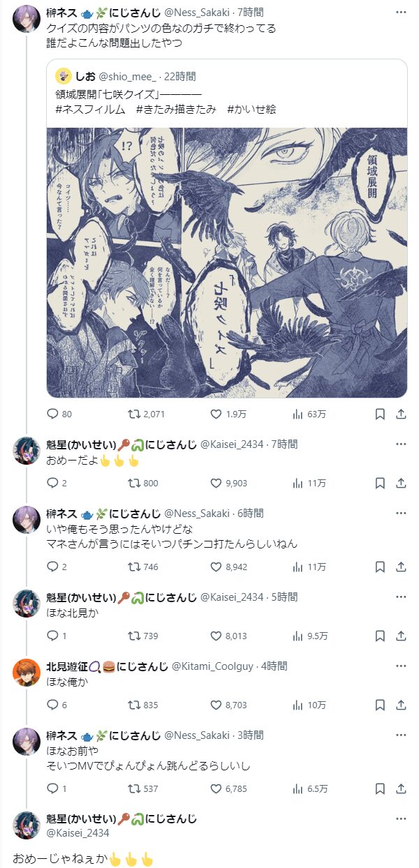The height and width of the screenshot is (868, 419).
Task: Open more options for the top tweet
Action: [x=401, y=13]
